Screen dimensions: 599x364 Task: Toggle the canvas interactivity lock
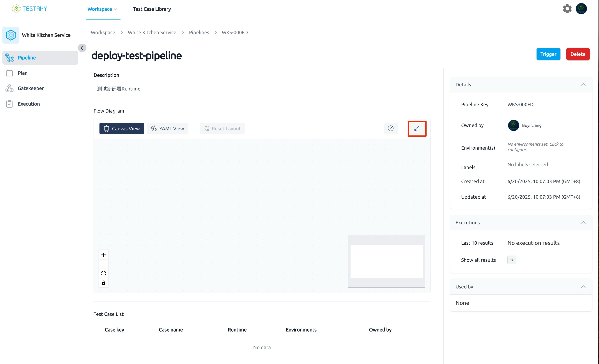tap(104, 283)
